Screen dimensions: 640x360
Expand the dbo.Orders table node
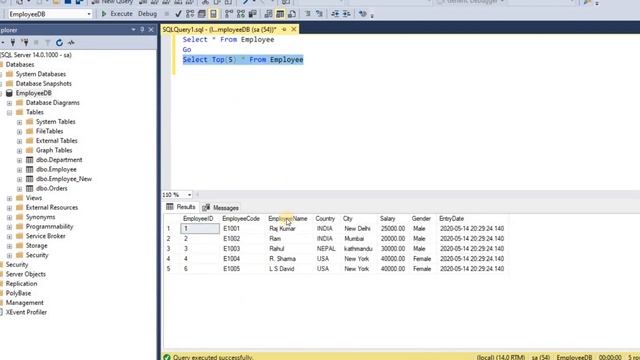click(x=19, y=189)
